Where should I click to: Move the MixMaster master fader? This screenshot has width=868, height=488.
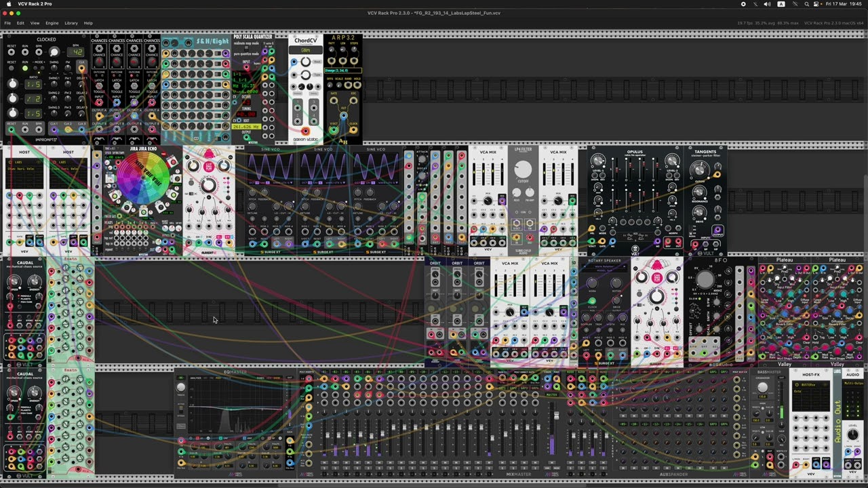557,416
